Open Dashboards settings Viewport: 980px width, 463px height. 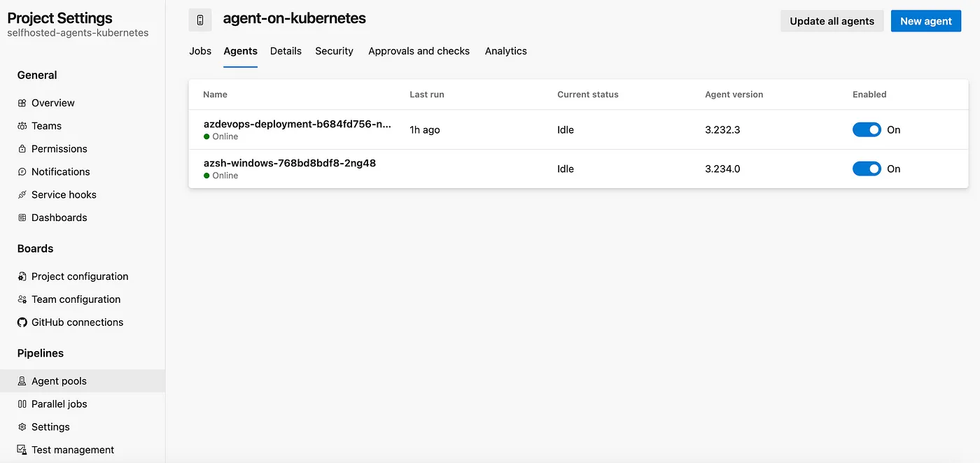(59, 218)
